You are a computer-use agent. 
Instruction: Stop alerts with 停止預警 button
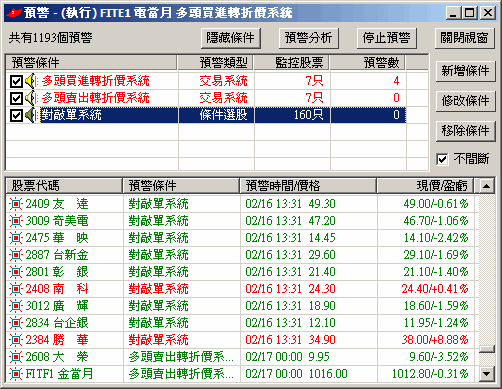pyautogui.click(x=386, y=38)
